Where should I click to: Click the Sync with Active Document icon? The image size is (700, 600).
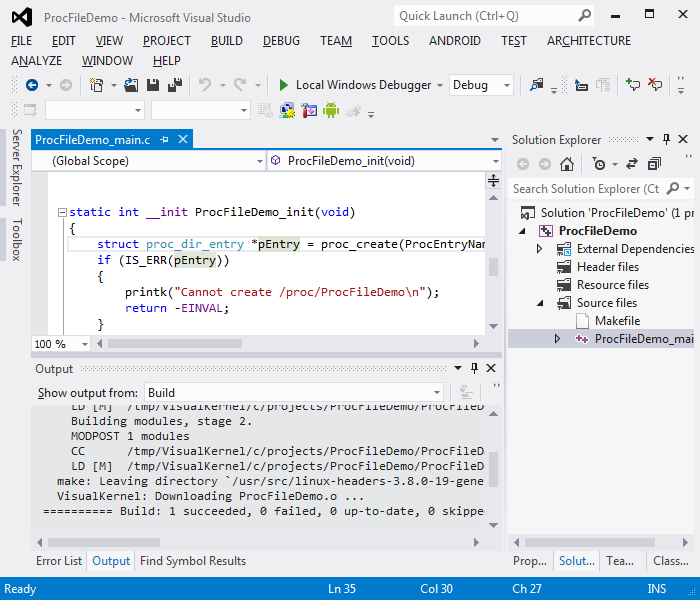[632, 164]
